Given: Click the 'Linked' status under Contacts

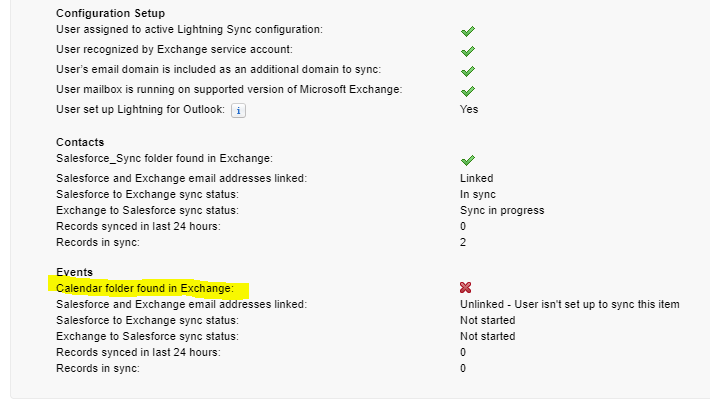Looking at the screenshot, I should 477,178.
